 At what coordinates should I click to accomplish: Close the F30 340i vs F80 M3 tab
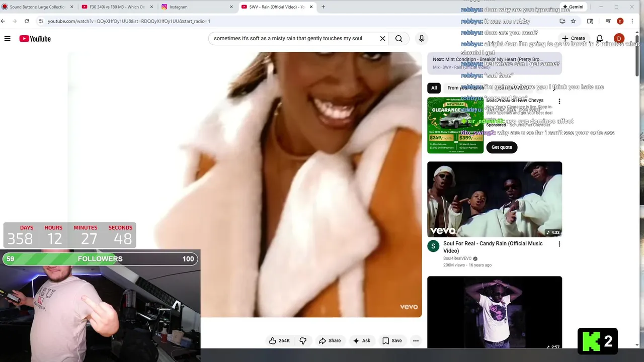pyautogui.click(x=151, y=7)
